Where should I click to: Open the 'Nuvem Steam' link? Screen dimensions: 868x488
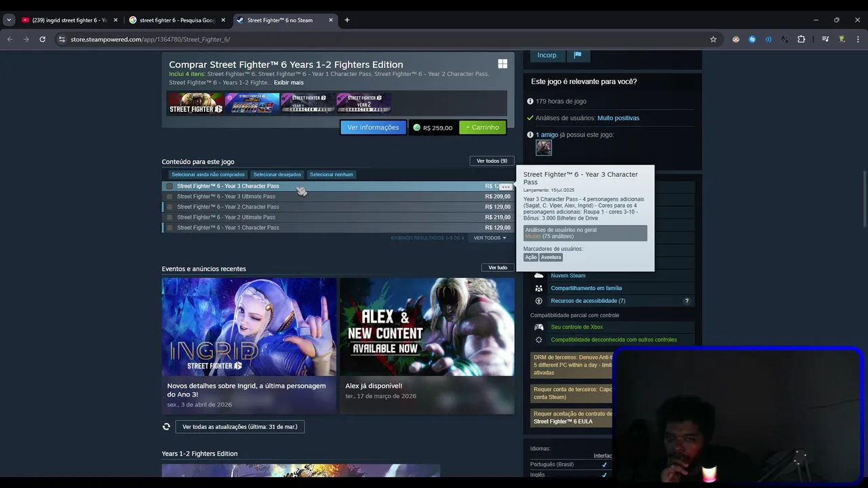pos(568,276)
